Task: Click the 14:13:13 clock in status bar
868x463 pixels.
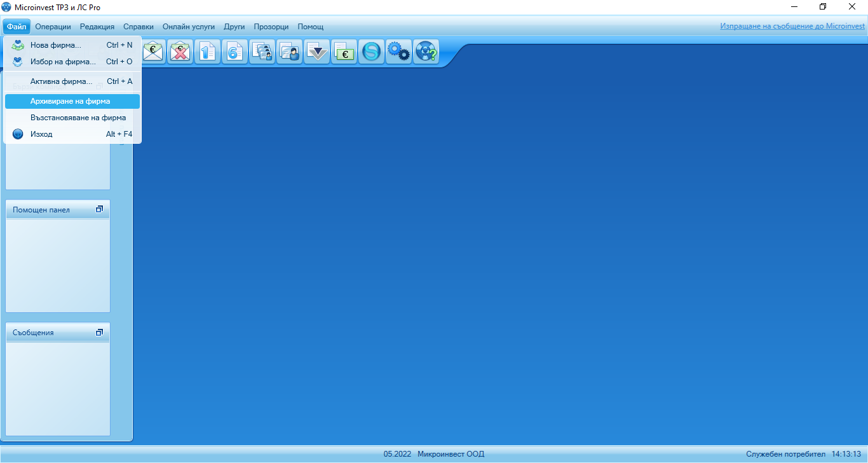Action: tap(846, 454)
